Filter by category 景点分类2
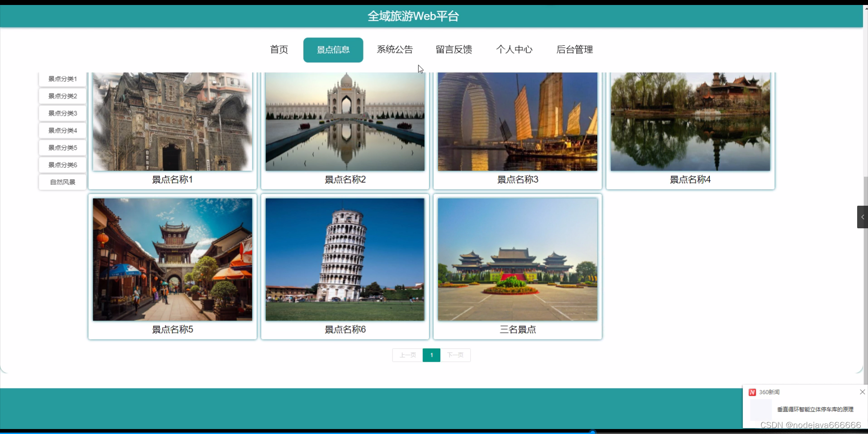Screen dimensions: 868x434 click(62, 96)
